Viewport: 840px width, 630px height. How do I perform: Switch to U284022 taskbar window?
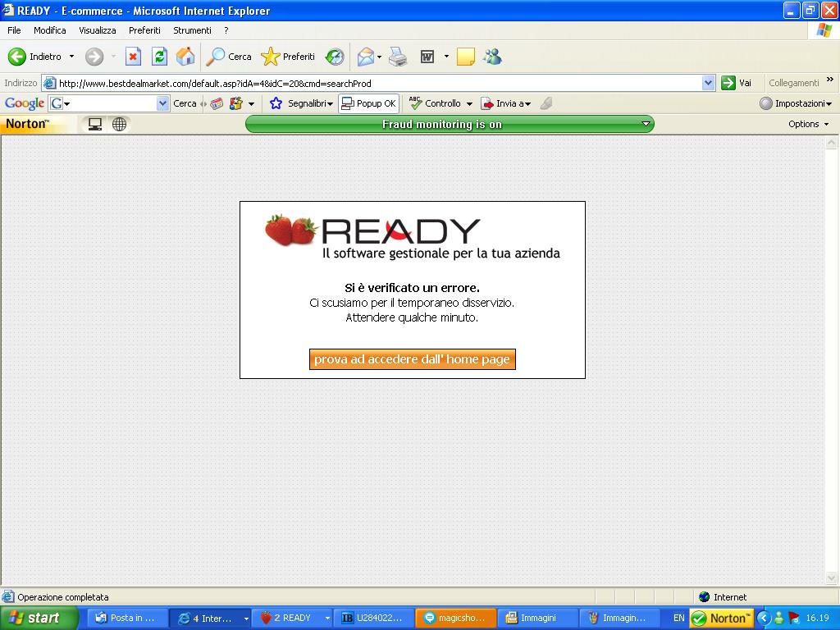(x=373, y=619)
